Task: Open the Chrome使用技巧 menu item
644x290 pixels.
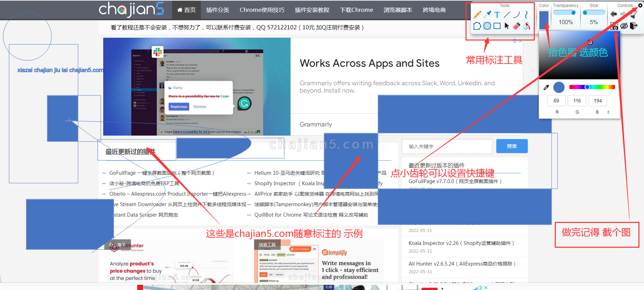Action: (262, 10)
